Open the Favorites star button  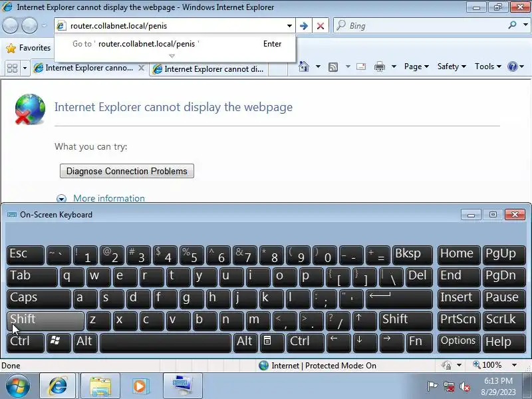tap(29, 48)
